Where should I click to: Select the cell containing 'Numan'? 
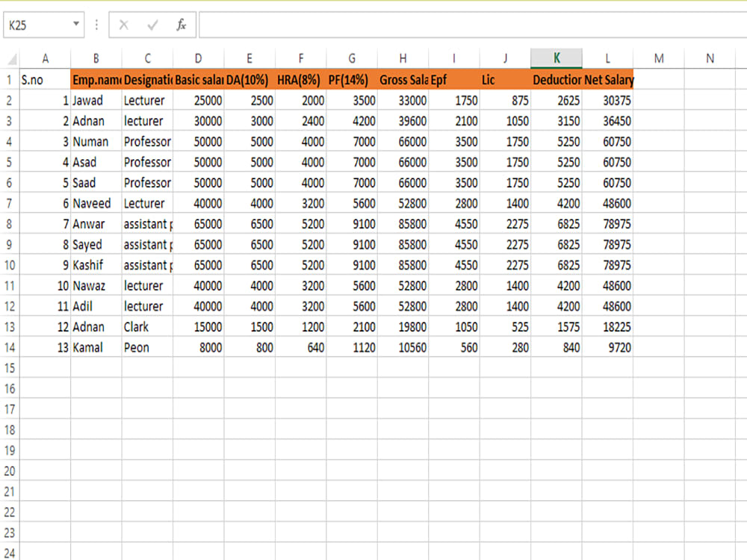tap(96, 141)
